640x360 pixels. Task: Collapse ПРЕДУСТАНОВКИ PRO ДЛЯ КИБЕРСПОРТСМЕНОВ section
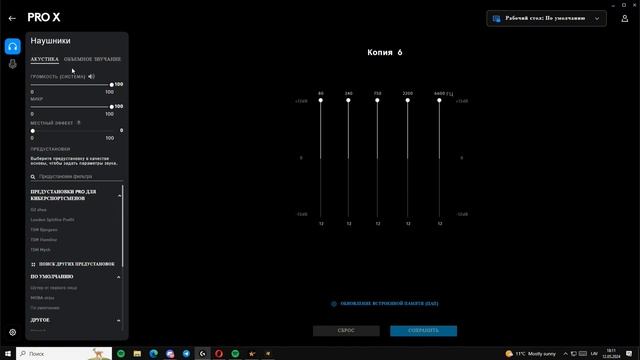[x=119, y=196]
